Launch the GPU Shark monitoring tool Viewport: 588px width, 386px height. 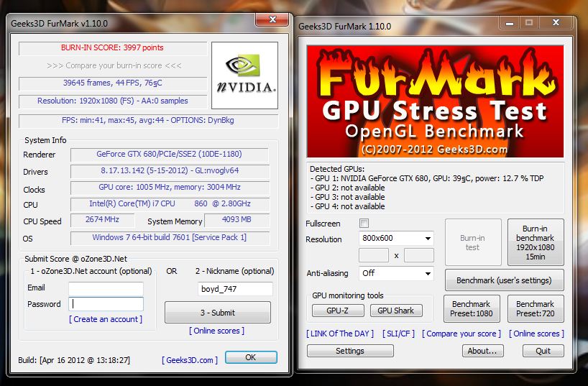click(396, 311)
